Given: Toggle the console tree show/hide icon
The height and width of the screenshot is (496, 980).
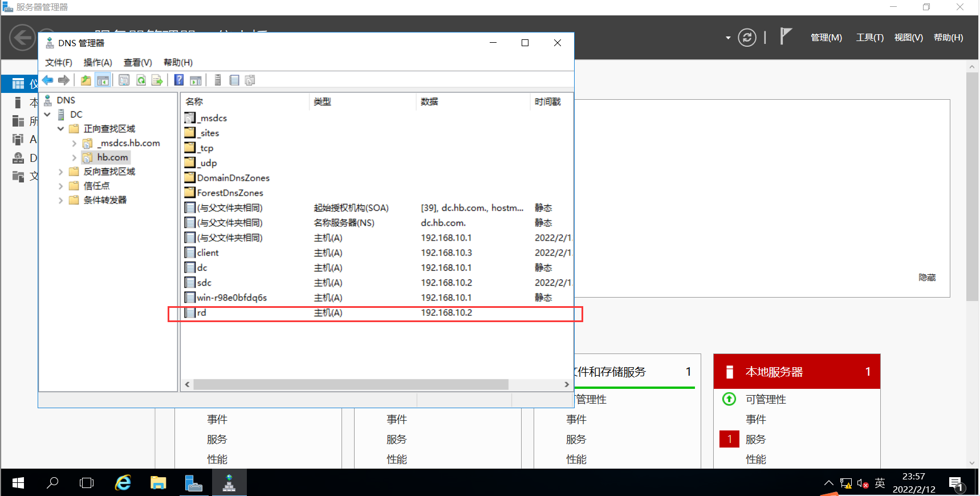Looking at the screenshot, I should tap(103, 80).
